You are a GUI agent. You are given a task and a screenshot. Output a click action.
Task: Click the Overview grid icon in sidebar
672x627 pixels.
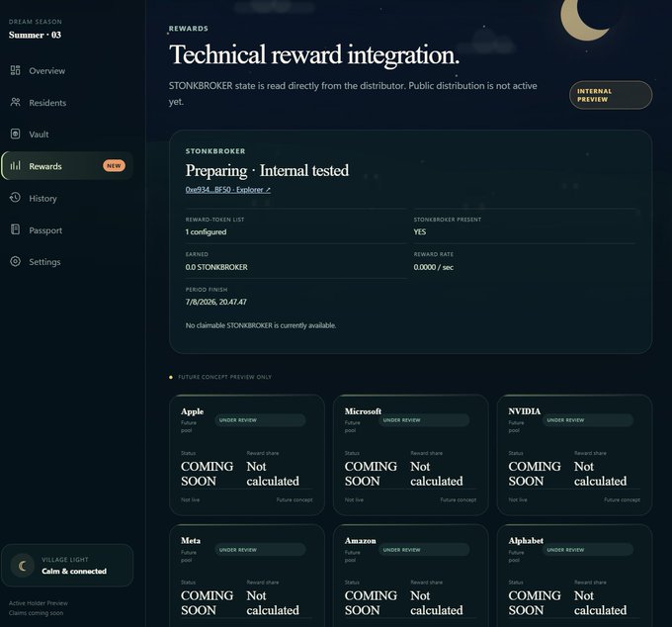16,70
